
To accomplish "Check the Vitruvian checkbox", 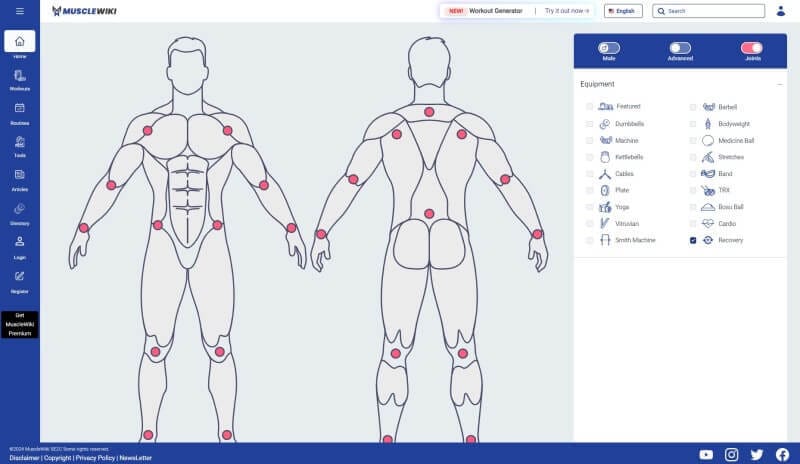I will (x=589, y=224).
